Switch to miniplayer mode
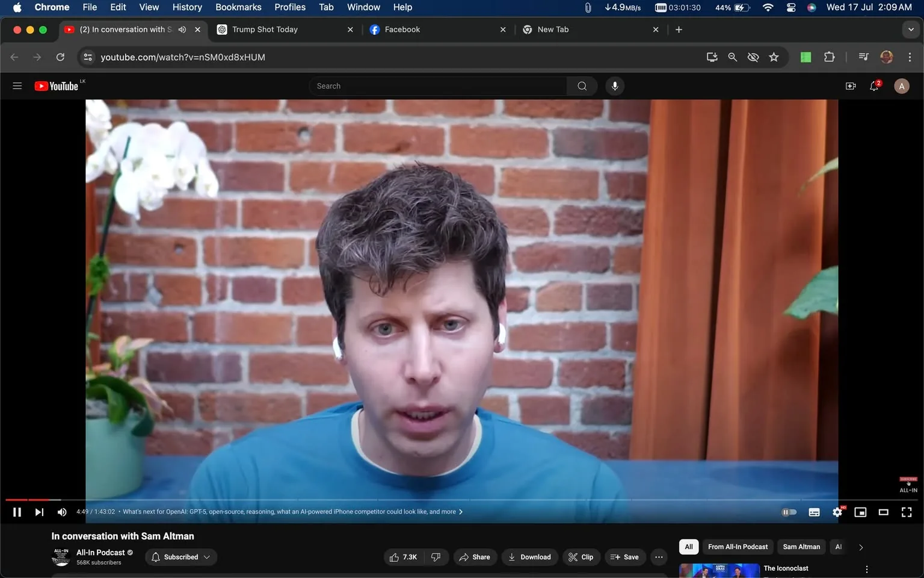This screenshot has height=578, width=924. point(860,512)
